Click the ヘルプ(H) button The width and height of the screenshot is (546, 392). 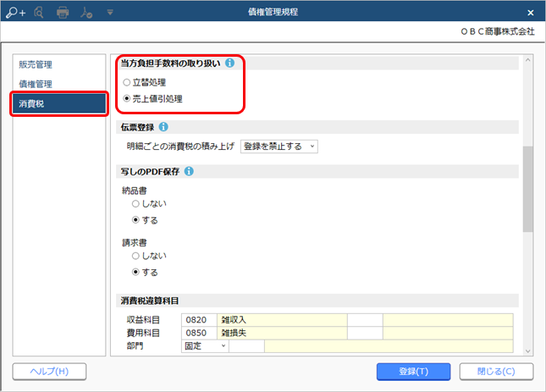pos(49,372)
